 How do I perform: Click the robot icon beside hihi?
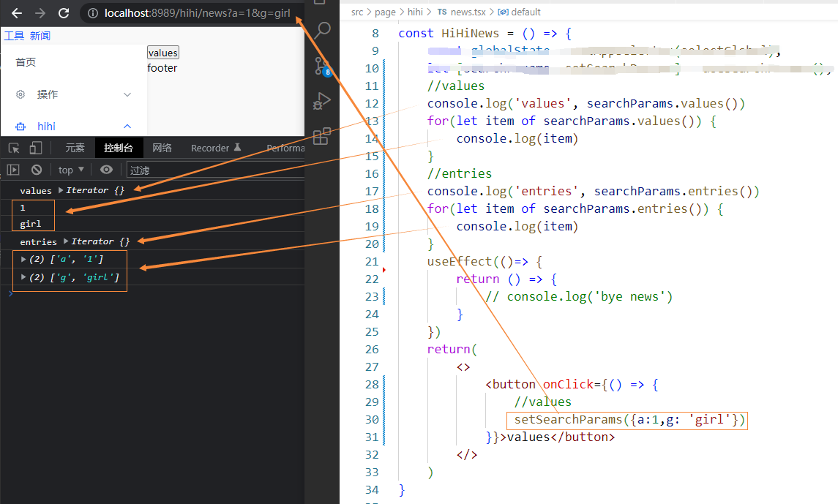pos(20,127)
